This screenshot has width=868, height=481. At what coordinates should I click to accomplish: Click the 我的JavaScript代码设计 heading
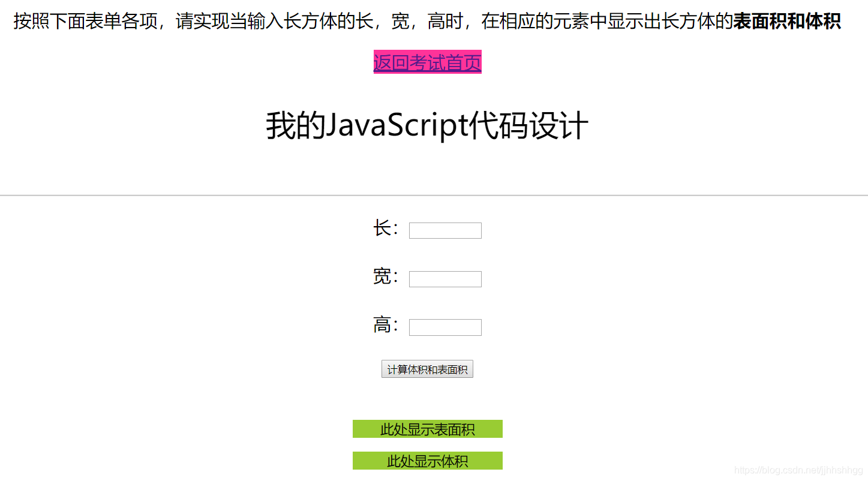click(427, 124)
